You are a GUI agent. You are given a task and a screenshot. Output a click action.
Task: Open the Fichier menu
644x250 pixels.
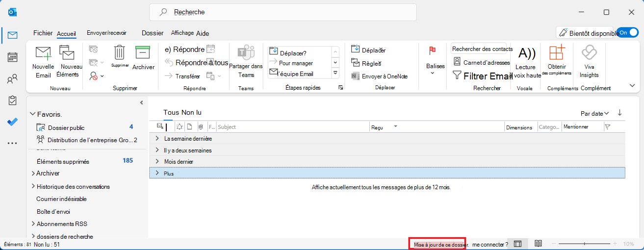(x=43, y=33)
